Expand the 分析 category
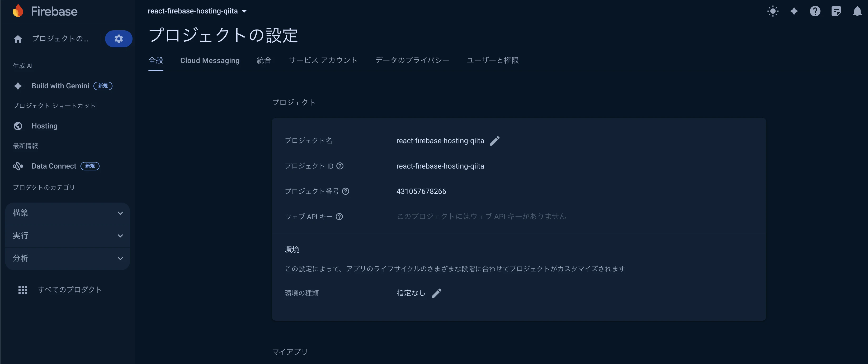The image size is (868, 364). pos(67,258)
